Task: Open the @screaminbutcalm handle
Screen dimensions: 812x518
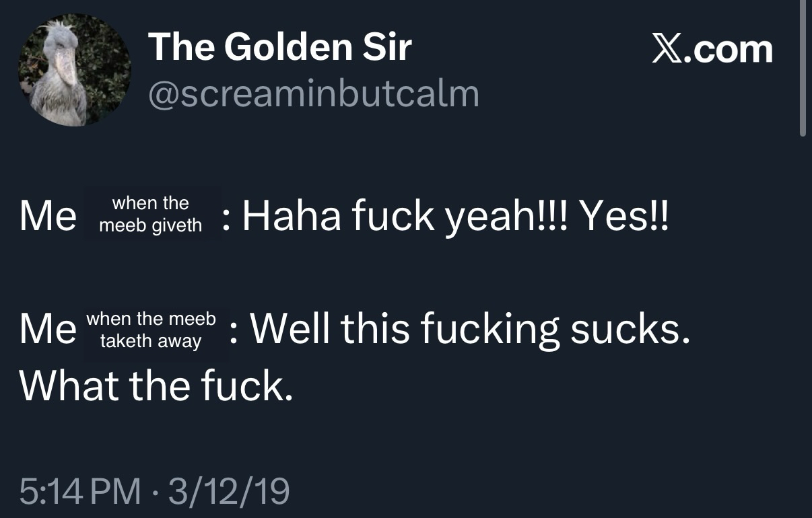Action: [314, 94]
